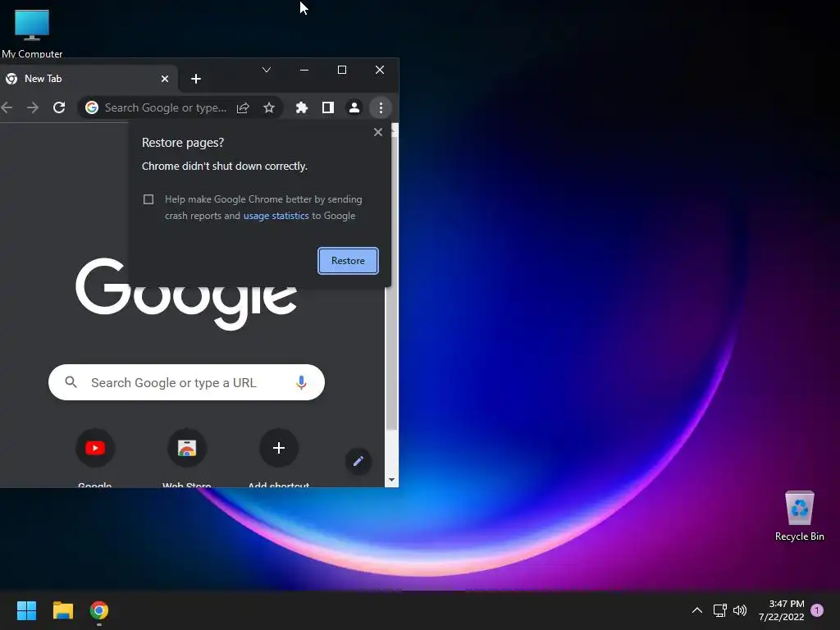Click the page vertical scrollbar
840x630 pixels.
coord(391,284)
